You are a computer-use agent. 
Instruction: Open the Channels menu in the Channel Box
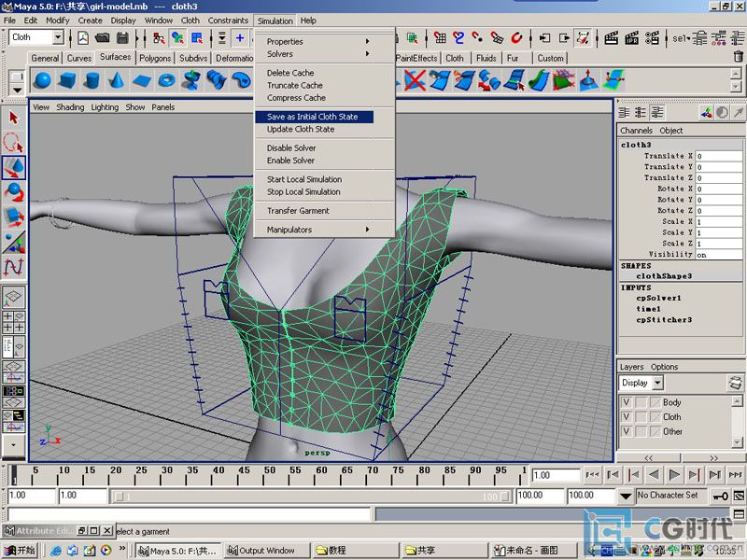point(636,131)
